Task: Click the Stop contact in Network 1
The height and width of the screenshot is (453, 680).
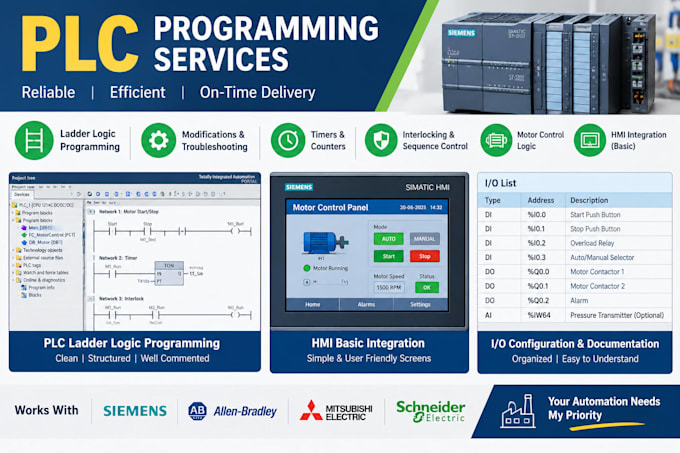Action: 148,231
